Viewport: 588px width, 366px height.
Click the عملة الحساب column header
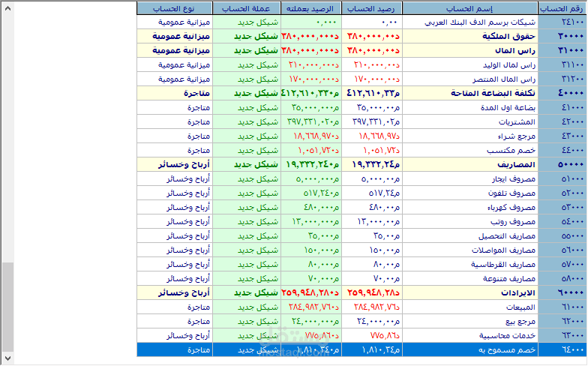click(x=246, y=8)
